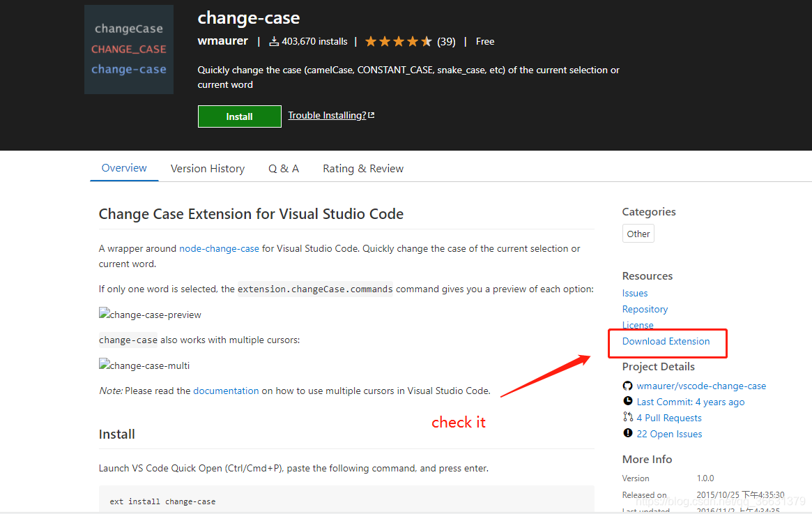Open the License resource link
This screenshot has height=514, width=812.
[638, 325]
